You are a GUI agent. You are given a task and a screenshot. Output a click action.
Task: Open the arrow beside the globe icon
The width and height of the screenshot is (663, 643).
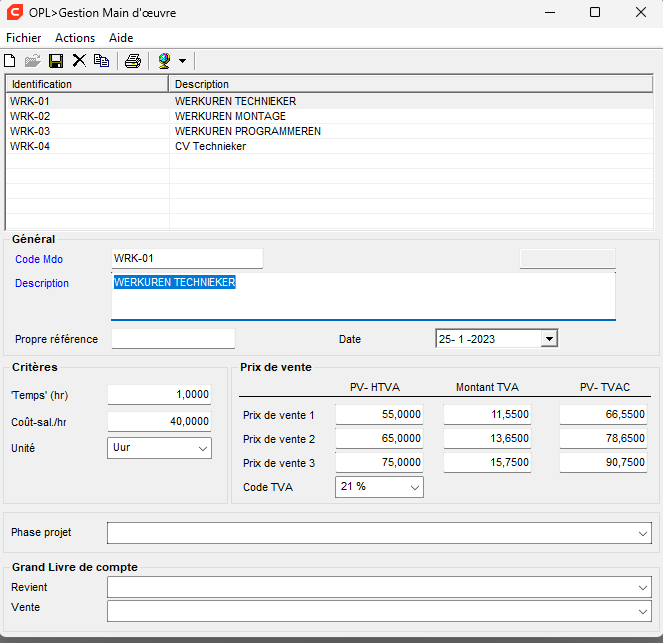pyautogui.click(x=182, y=61)
